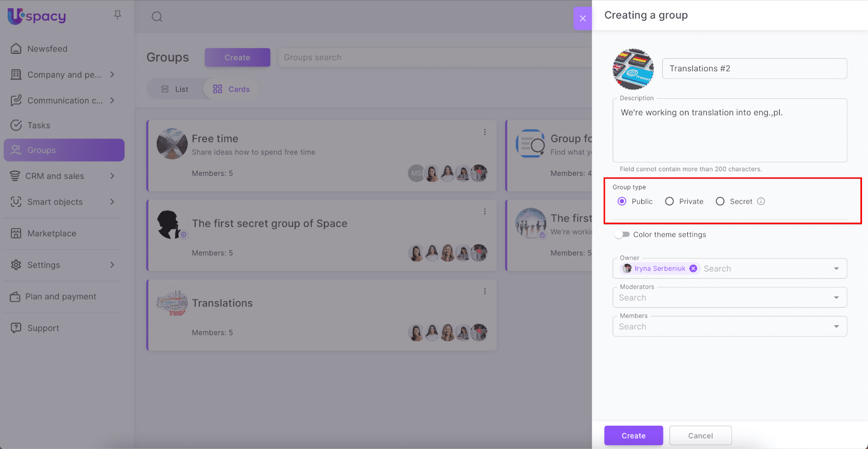Expand the Members dropdown
Viewport: 868px width, 449px height.
click(x=836, y=326)
